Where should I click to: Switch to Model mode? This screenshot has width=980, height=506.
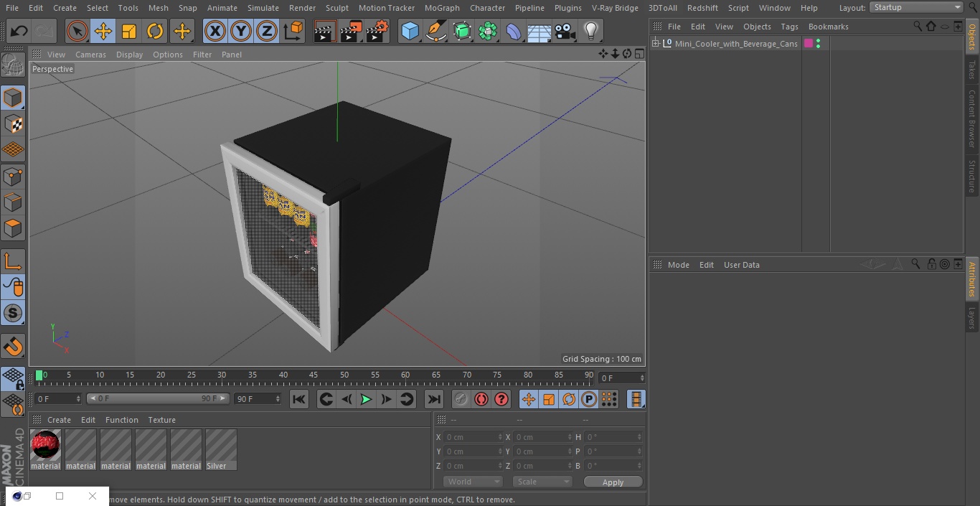pyautogui.click(x=13, y=98)
